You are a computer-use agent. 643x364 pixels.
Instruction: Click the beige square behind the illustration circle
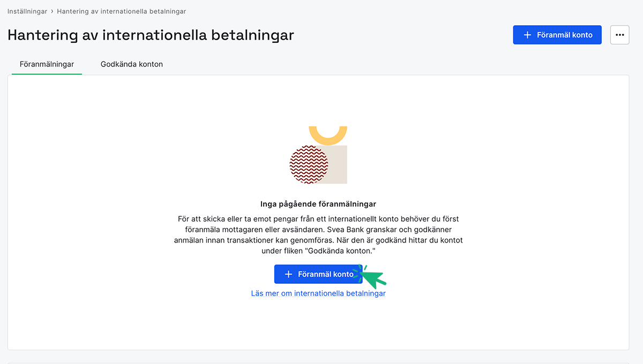pos(338,166)
